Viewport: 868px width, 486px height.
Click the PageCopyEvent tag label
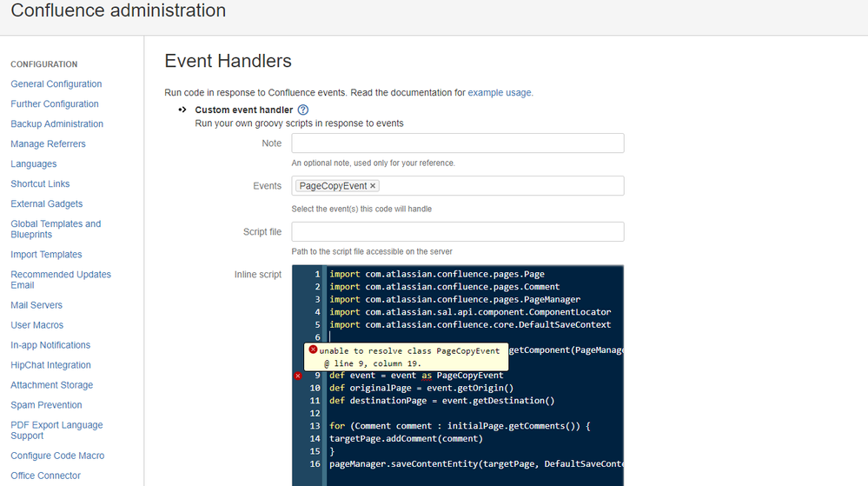[333, 186]
